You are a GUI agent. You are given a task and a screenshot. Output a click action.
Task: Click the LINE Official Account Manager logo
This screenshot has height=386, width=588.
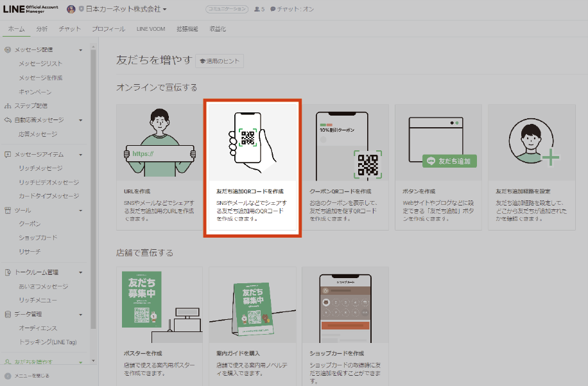pos(31,9)
